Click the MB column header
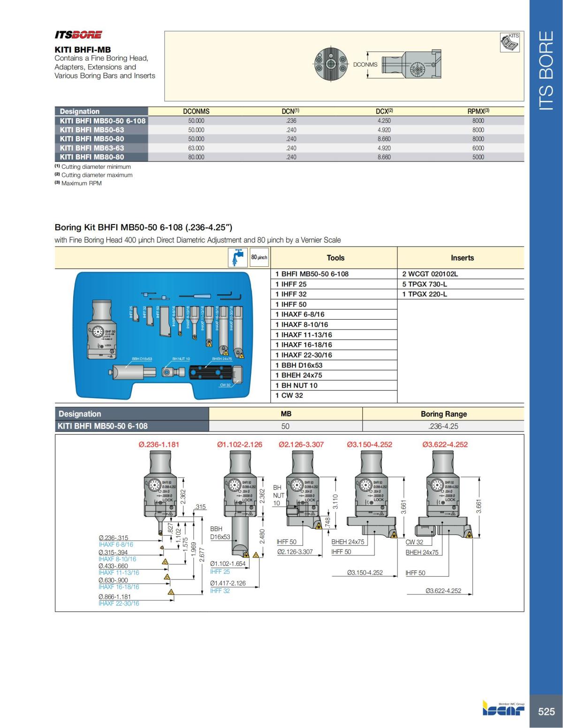563x728 pixels. (x=286, y=414)
